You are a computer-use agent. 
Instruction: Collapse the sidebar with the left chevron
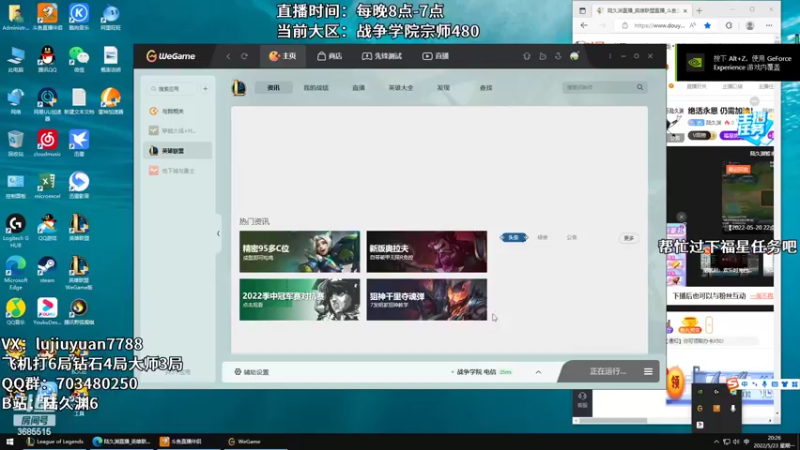coord(218,234)
